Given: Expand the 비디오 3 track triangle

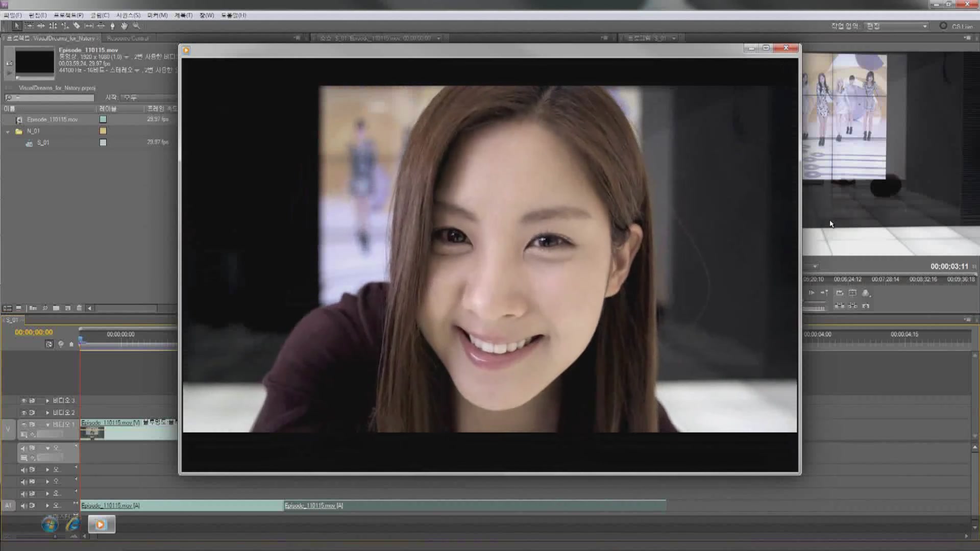Looking at the screenshot, I should 47,400.
